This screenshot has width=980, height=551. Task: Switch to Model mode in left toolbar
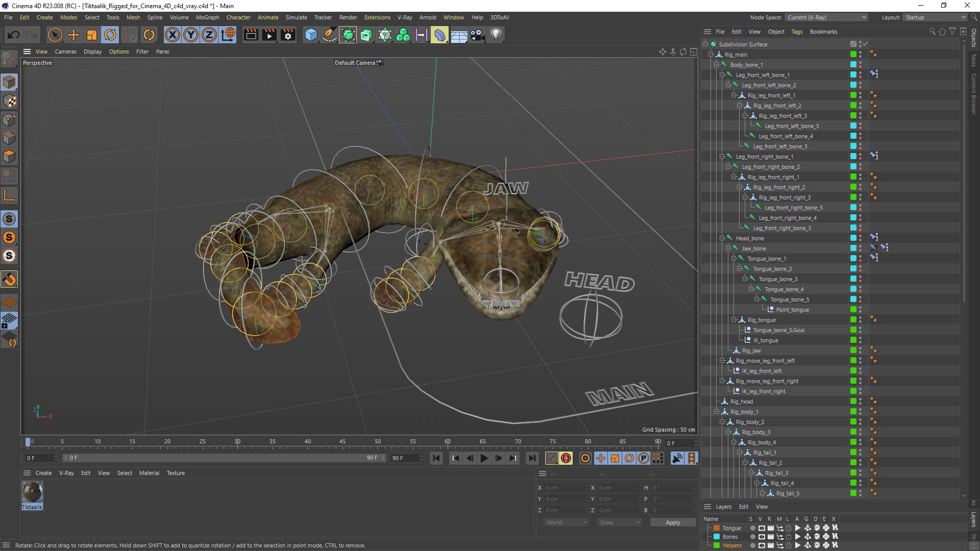[9, 82]
